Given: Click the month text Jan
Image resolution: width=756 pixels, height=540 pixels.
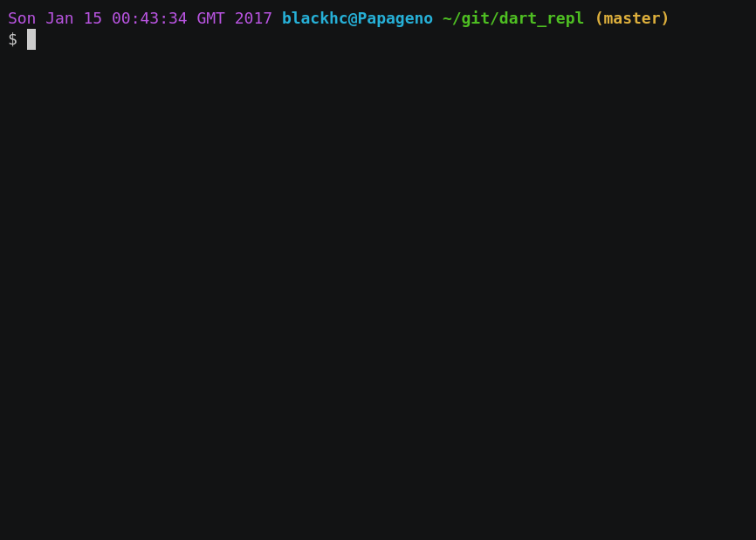Looking at the screenshot, I should pyautogui.click(x=59, y=18).
